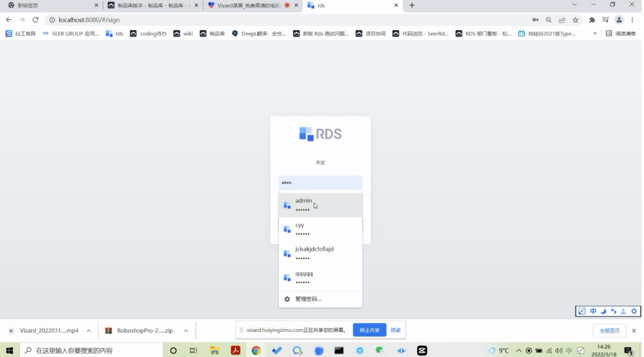Open the RoboshopPro zip download item
The height and width of the screenshot is (357, 644).
[140, 330]
